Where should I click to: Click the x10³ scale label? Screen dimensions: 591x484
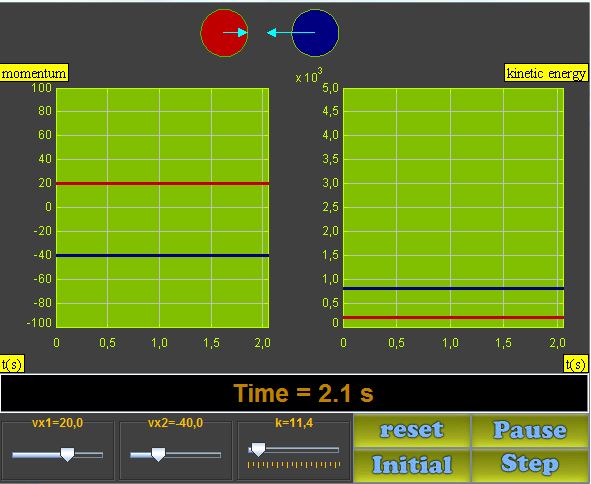click(x=309, y=76)
